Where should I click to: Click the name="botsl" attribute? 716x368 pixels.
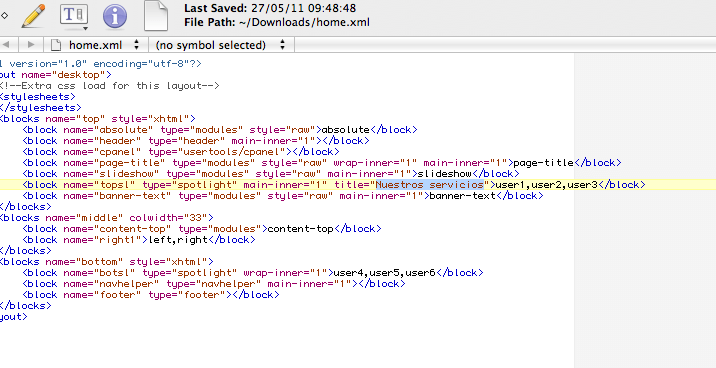point(99,273)
